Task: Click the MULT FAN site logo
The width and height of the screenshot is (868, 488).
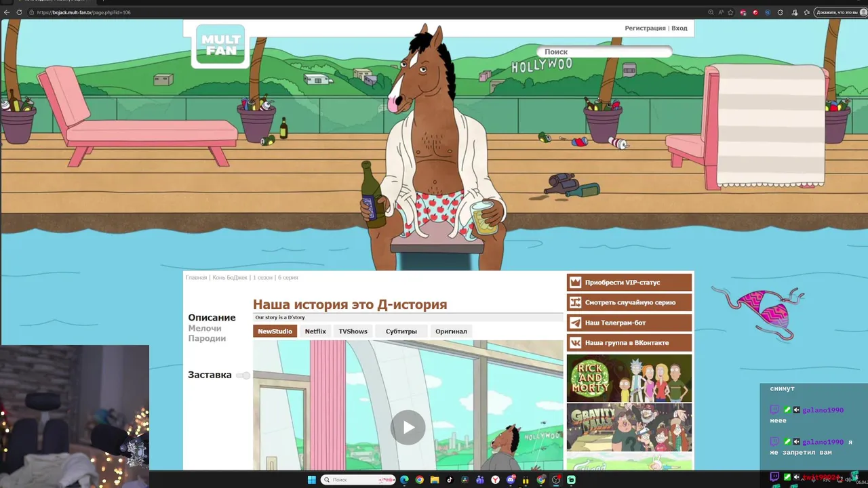Action: coord(220,45)
